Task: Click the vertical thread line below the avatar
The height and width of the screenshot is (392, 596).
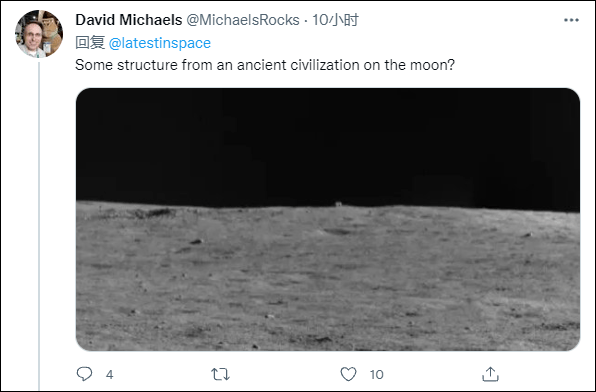Action: click(x=39, y=226)
